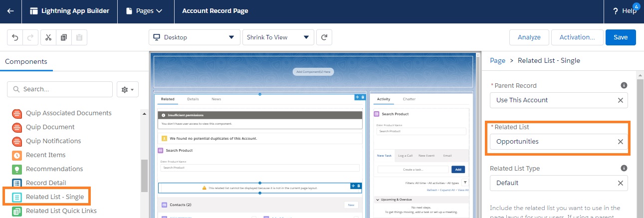Click the move handle on selected related list
644x218 pixels.
(x=353, y=186)
